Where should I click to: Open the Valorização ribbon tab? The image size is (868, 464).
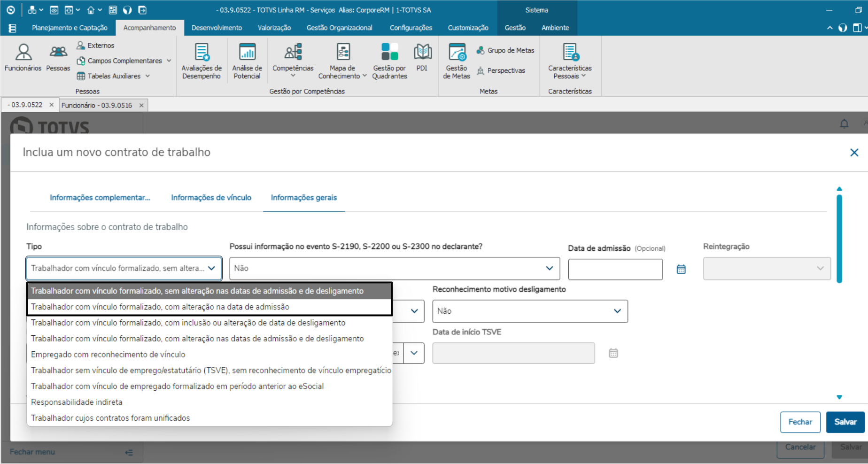(274, 28)
